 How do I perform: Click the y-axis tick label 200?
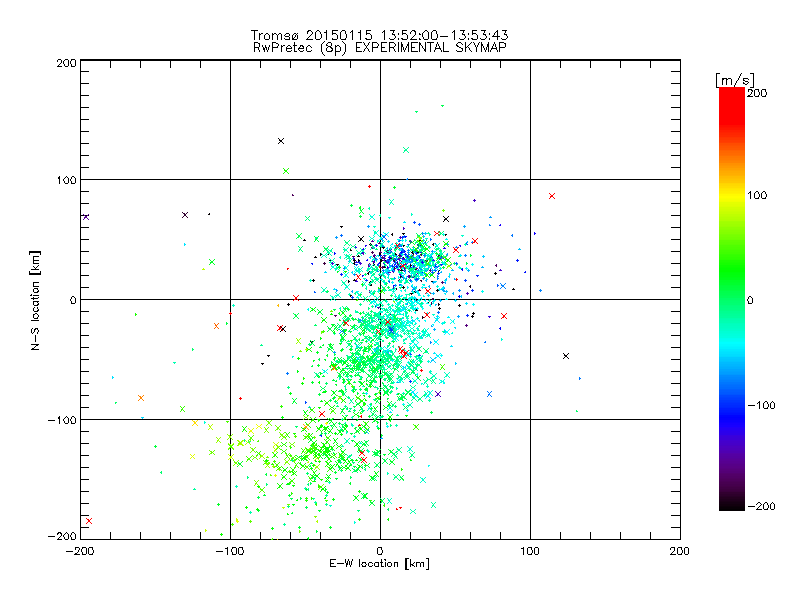[66, 63]
